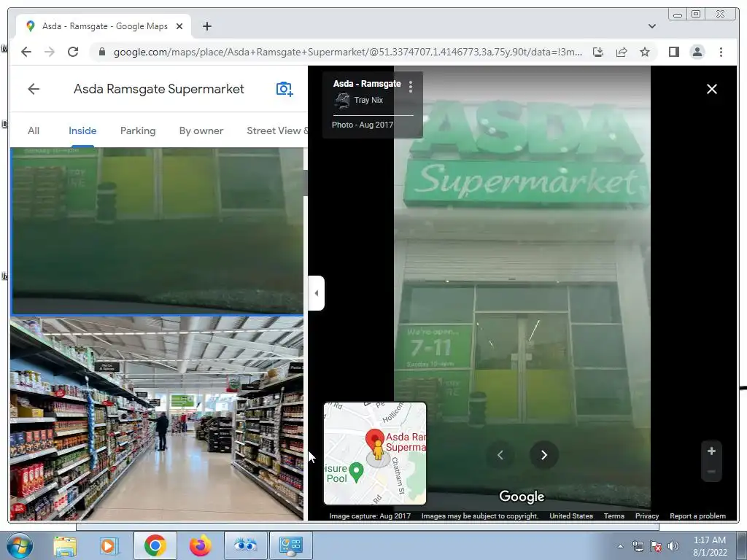This screenshot has width=747, height=560.
Task: Open Chrome's three-dot menu
Action: 721,52
